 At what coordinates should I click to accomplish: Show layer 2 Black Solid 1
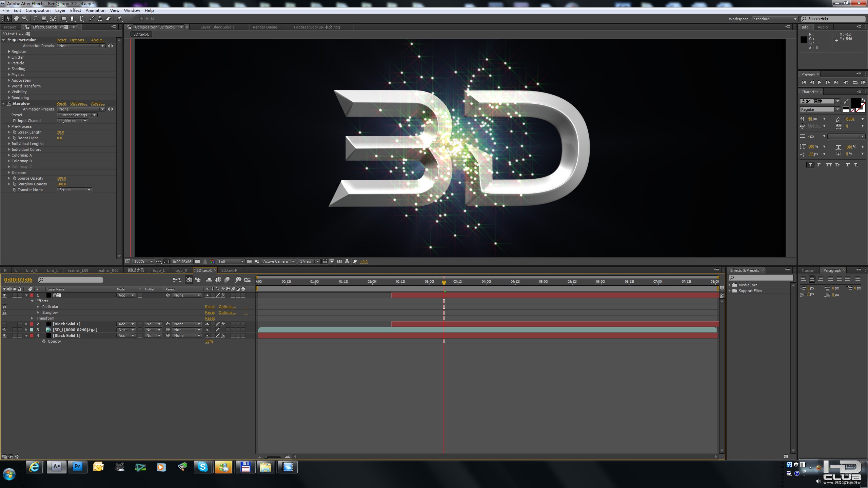4,324
